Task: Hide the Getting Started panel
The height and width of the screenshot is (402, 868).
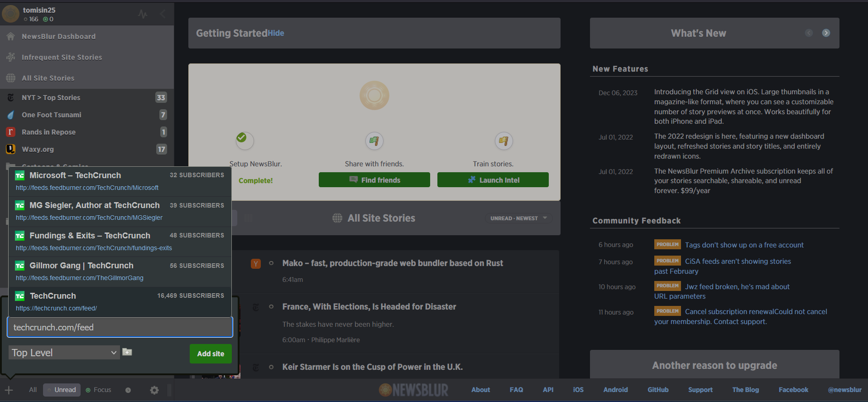Action: (276, 33)
